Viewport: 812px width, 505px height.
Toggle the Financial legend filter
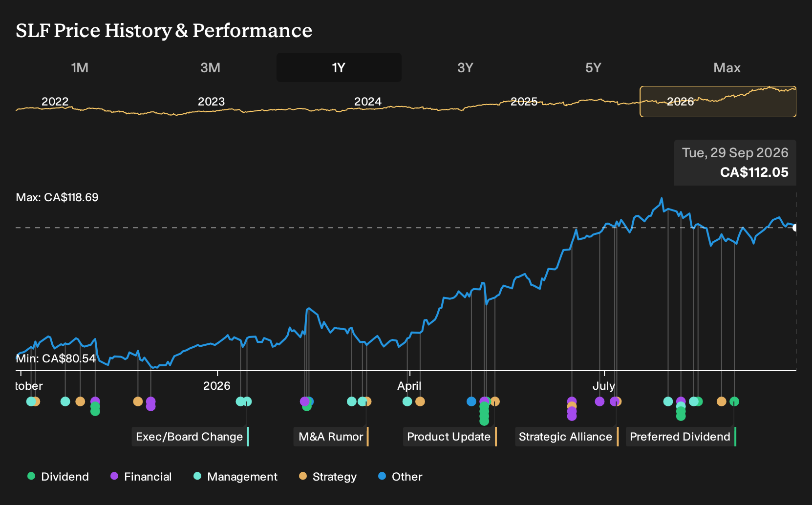pyautogui.click(x=141, y=476)
